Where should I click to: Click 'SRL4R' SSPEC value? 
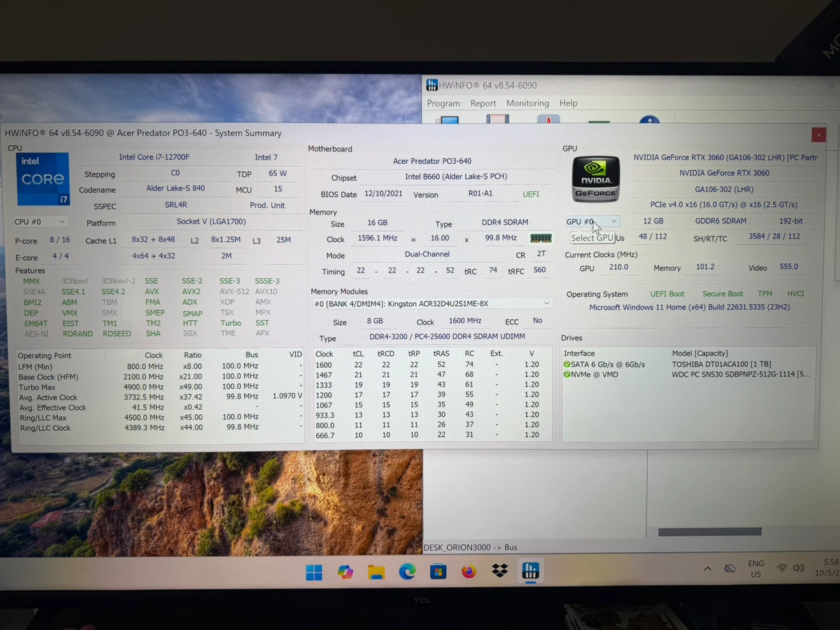point(176,205)
